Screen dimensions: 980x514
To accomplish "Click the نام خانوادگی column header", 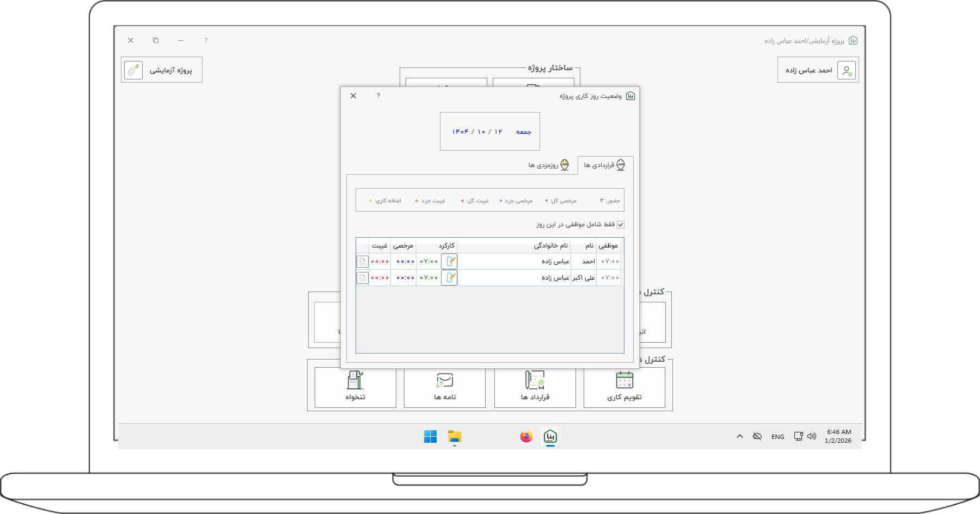I will tap(550, 246).
